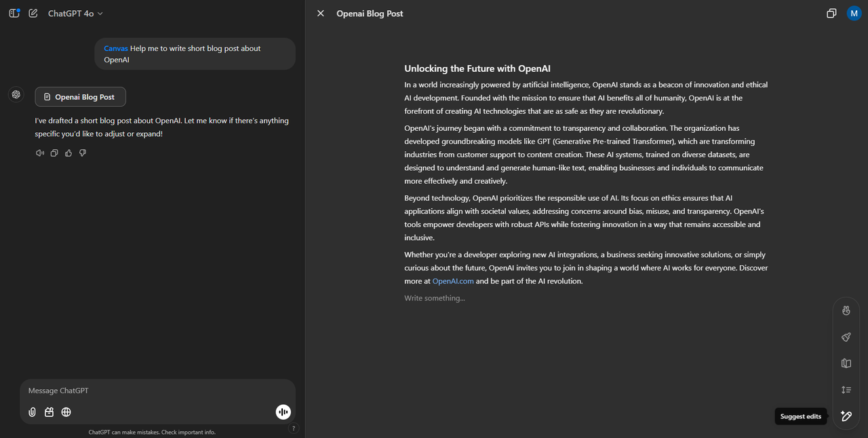Click the Canvas tag in the user message
This screenshot has width=868, height=438.
115,49
